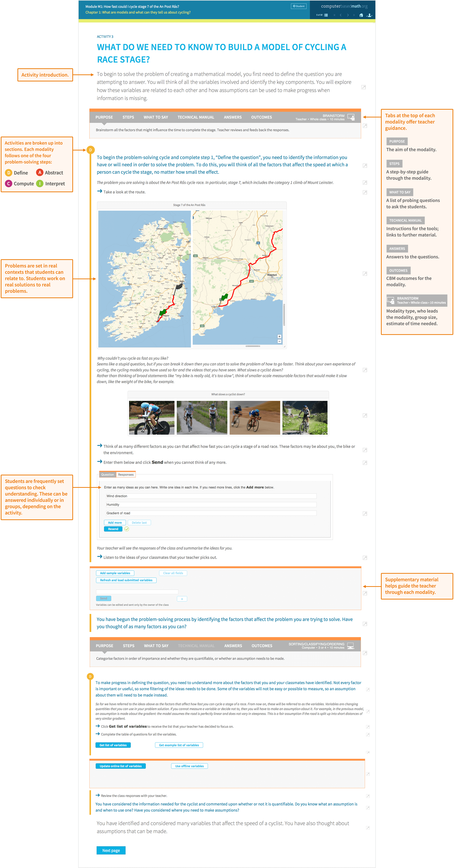Click the Brainstorm teacher modality icon

click(351, 117)
